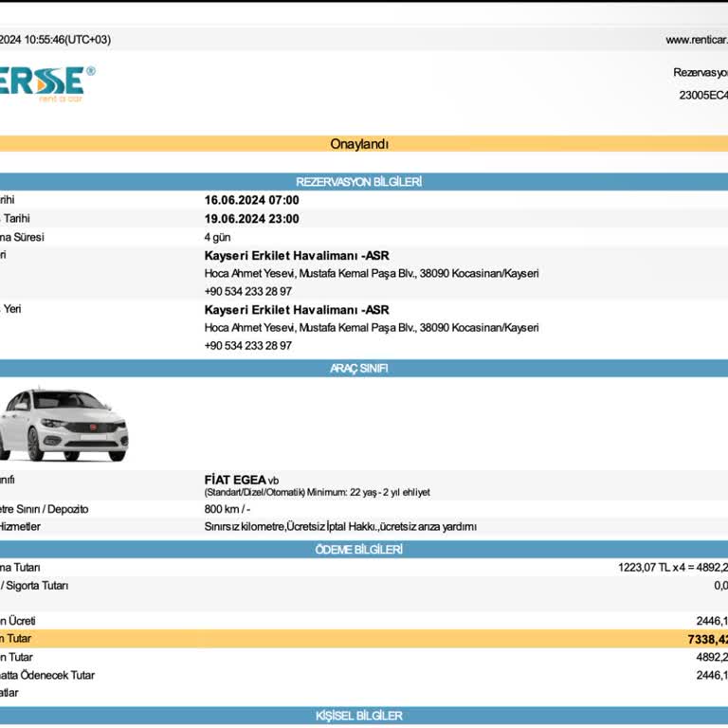
Task: Click the Erse rent a car logo
Action: (x=46, y=84)
